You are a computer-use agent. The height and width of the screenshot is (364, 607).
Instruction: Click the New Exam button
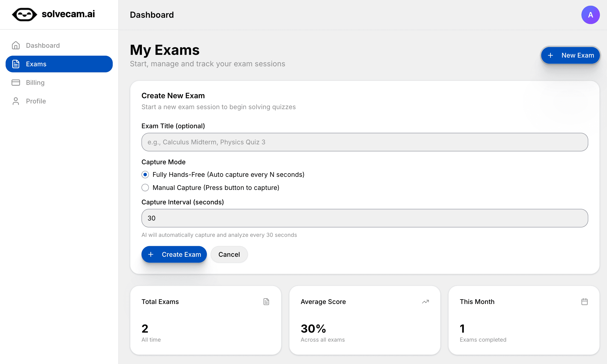(x=570, y=55)
